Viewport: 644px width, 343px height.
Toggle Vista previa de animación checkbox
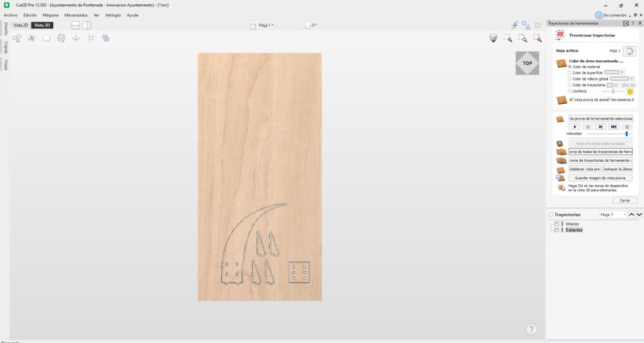tap(571, 100)
